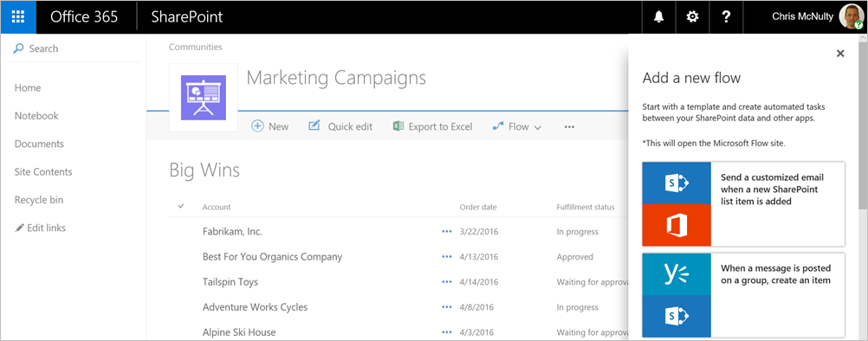Open the settings gear menu
Screen dimensions: 868x341
692,17
